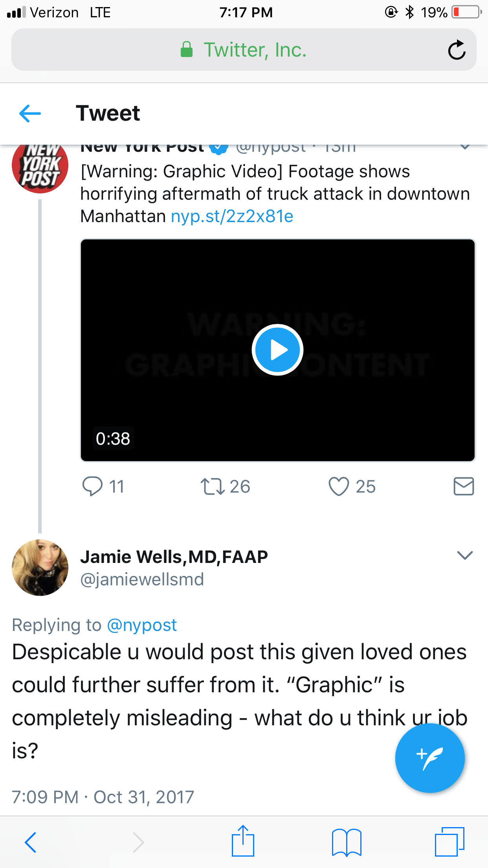Retweet the New York Post tweet
This screenshot has height=868, width=488.
[213, 486]
